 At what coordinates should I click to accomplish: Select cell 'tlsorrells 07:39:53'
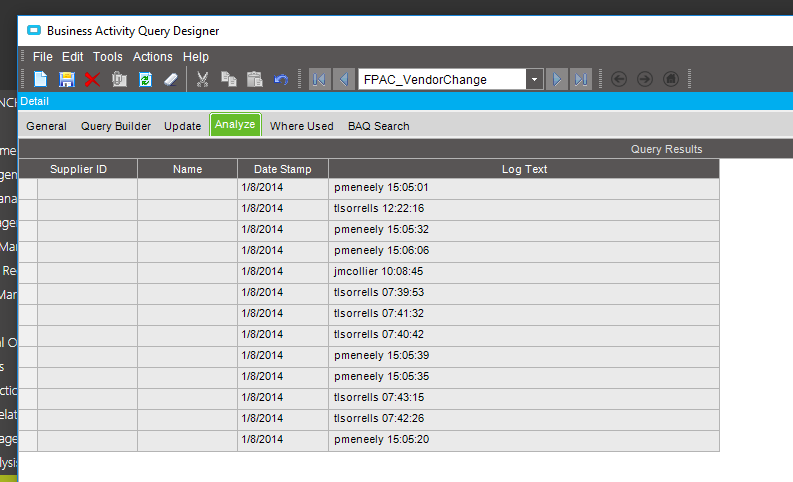(524, 292)
